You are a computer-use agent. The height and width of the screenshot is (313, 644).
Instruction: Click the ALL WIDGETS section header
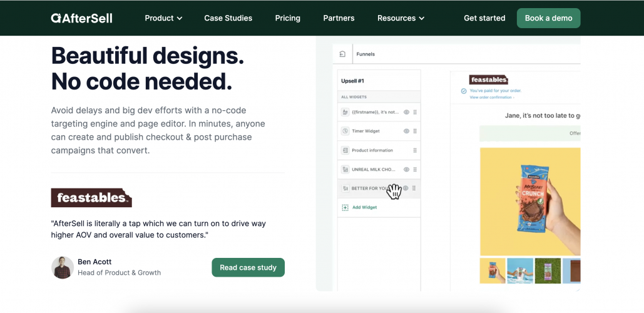pyautogui.click(x=354, y=97)
